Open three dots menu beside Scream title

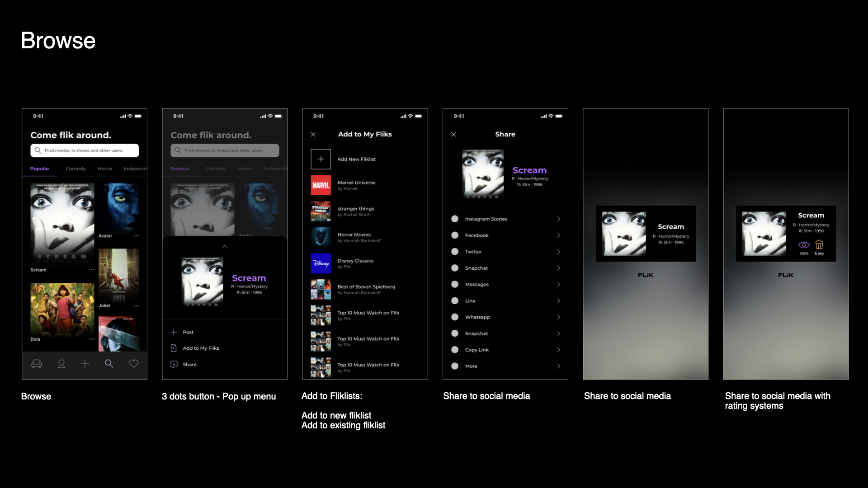[x=92, y=270]
